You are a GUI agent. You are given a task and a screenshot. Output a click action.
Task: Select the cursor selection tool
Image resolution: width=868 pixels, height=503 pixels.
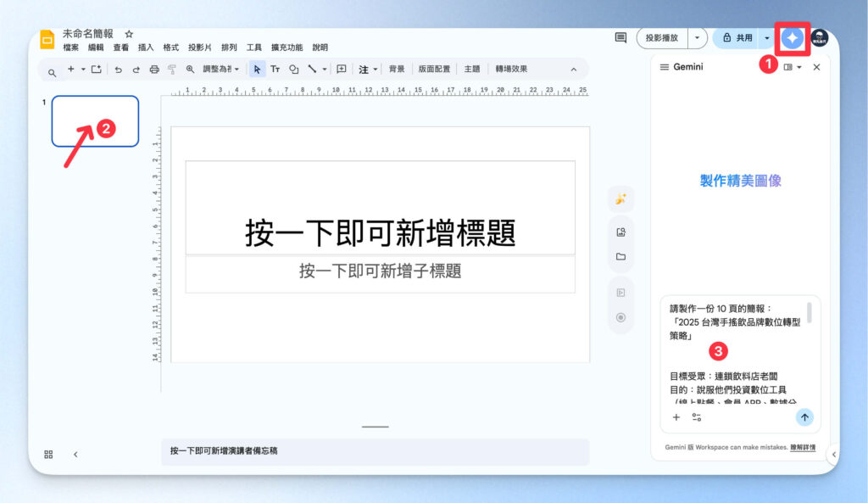[257, 69]
